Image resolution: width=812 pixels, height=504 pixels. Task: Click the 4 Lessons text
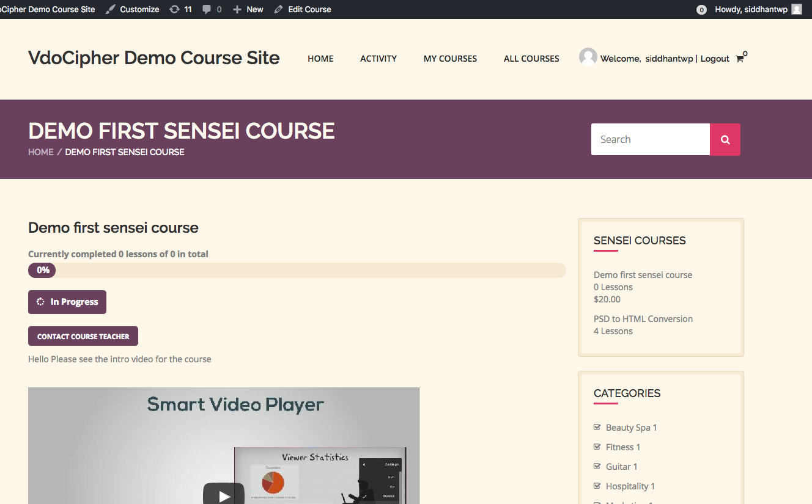coord(613,331)
